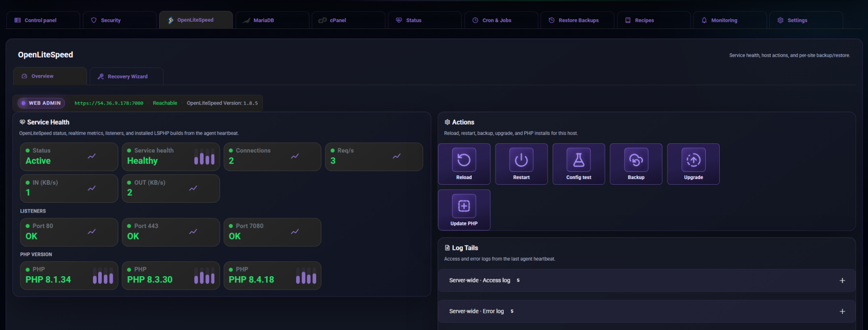This screenshot has width=868, height=330.
Task: Open the Control panel tab
Action: coord(43,20)
